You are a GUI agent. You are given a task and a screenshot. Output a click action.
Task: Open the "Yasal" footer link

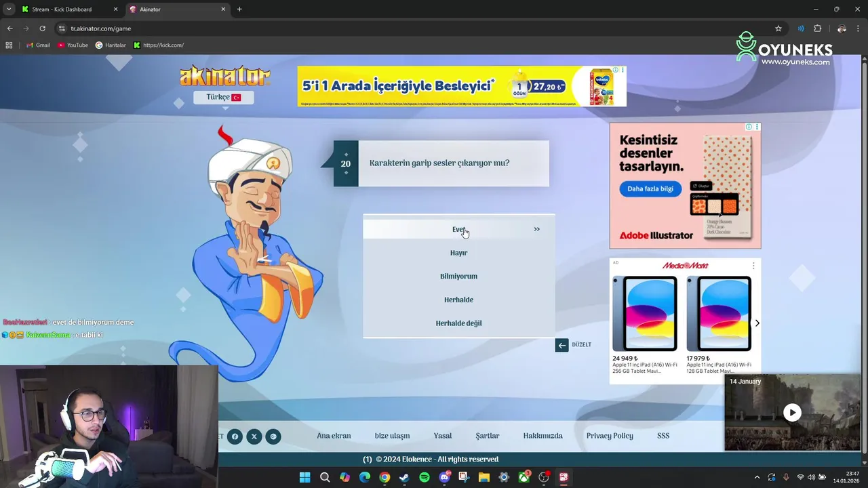point(443,436)
